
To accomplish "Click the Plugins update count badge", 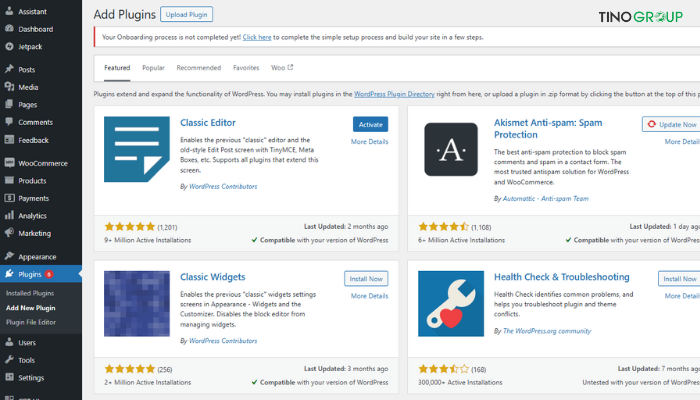I will (49, 274).
